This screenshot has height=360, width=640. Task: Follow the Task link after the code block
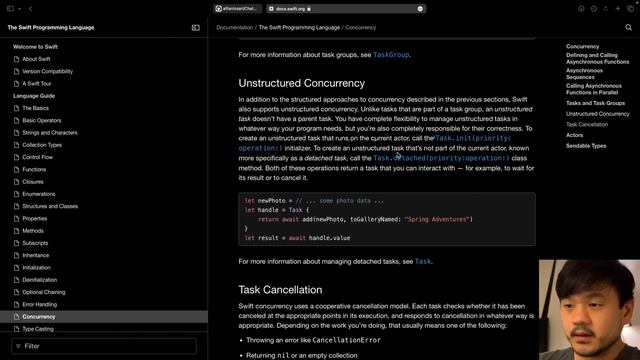[x=423, y=262]
